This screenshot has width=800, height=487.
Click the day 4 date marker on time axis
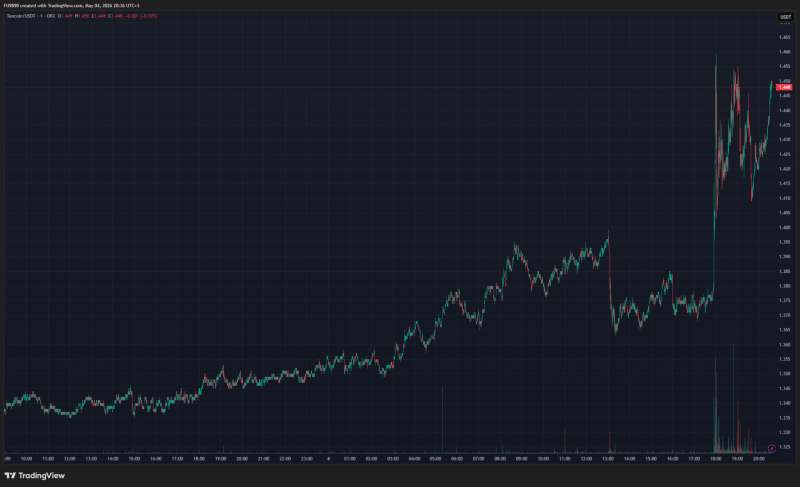pyautogui.click(x=328, y=458)
